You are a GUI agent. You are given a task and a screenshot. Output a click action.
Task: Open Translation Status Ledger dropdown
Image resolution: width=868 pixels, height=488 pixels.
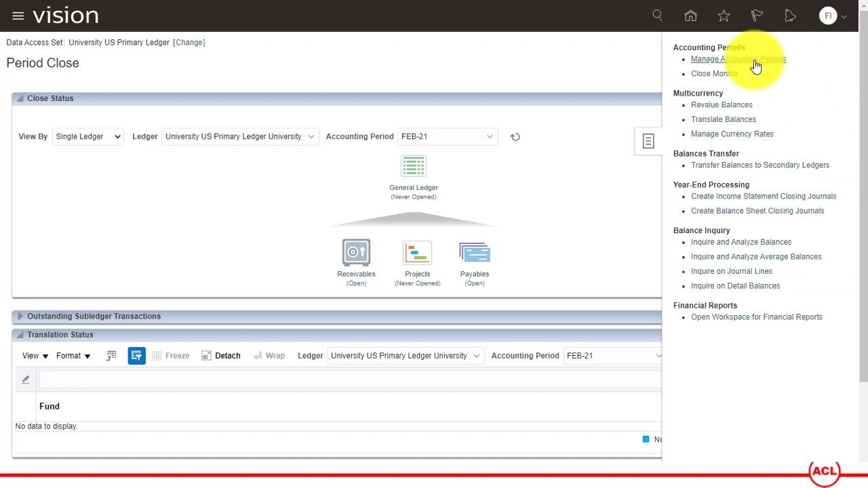pyautogui.click(x=406, y=356)
